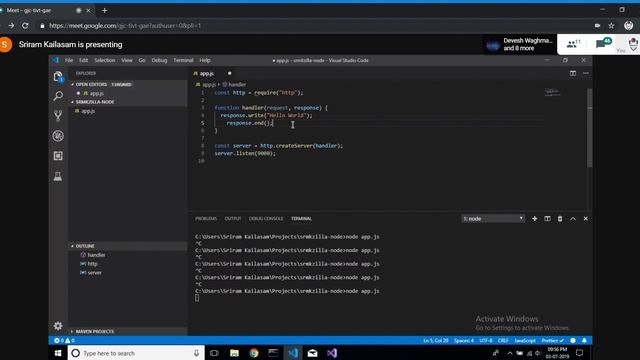Image resolution: width=640 pixels, height=360 pixels.
Task: Click the camera indicator in address bar
Action: [x=597, y=26]
